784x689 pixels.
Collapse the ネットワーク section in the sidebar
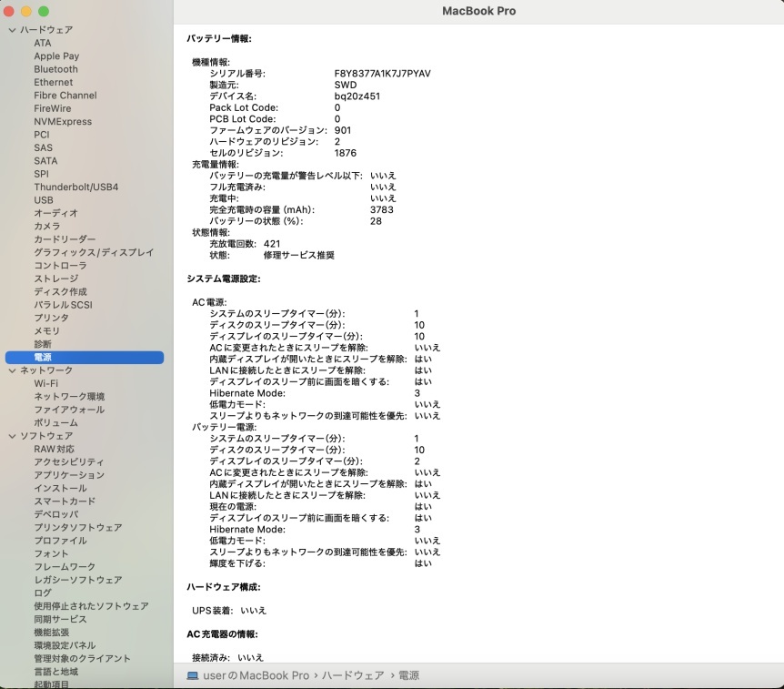12,370
